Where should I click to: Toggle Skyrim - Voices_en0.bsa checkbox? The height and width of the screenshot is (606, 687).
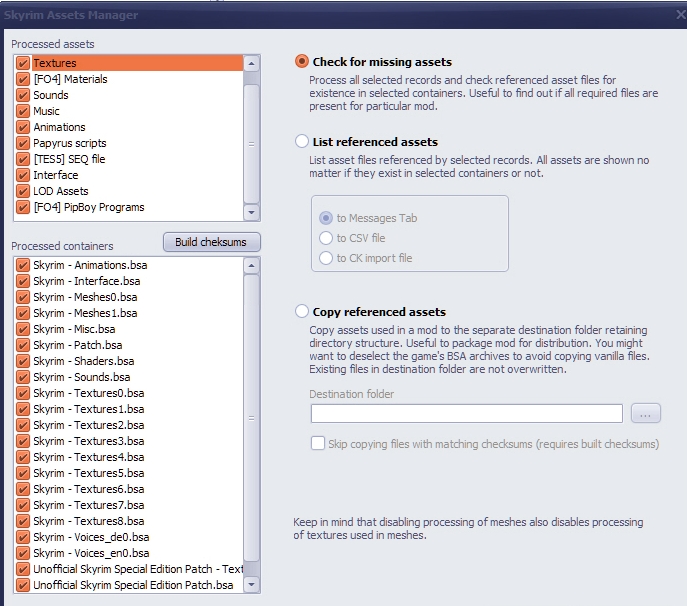(23, 553)
